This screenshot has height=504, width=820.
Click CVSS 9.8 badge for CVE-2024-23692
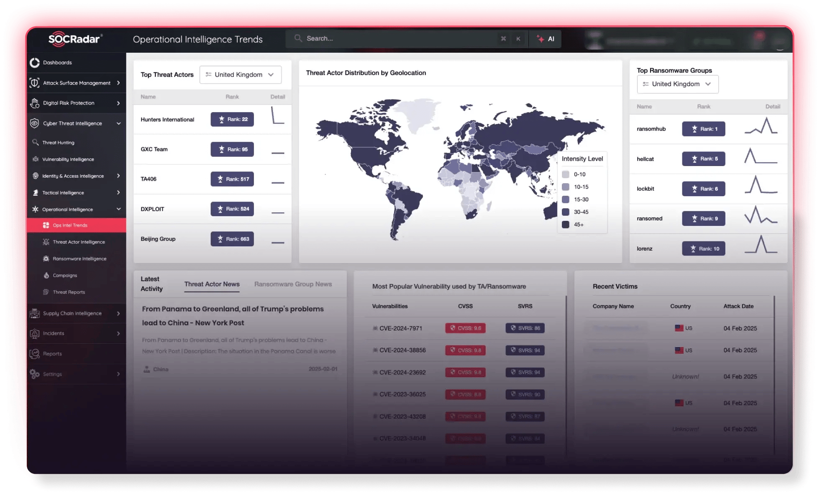click(x=465, y=372)
